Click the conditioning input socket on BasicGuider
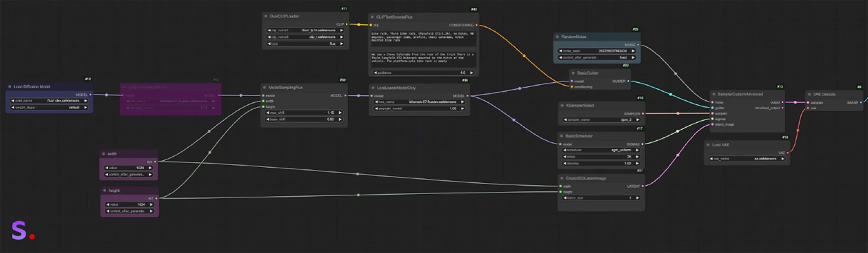 pos(572,87)
